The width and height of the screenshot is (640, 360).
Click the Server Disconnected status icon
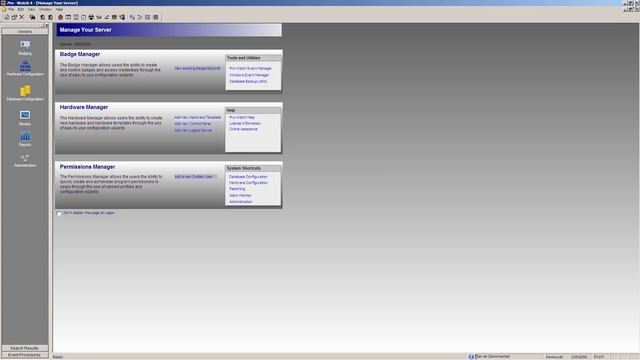(x=471, y=357)
